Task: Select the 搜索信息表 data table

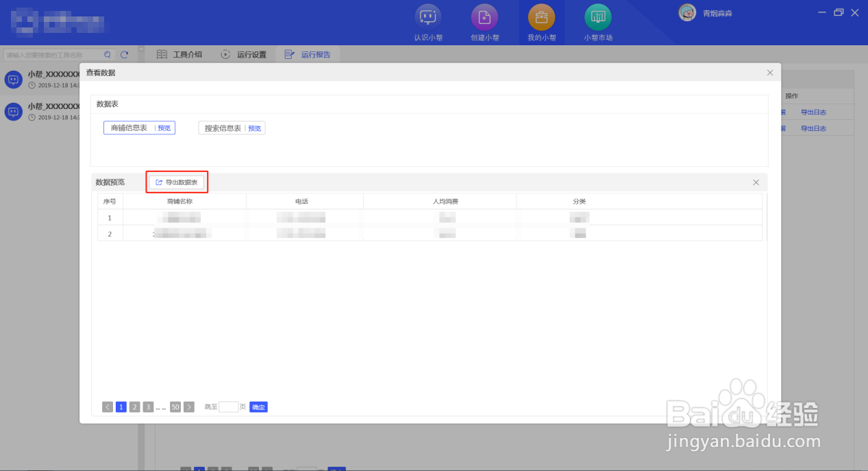Action: point(223,128)
